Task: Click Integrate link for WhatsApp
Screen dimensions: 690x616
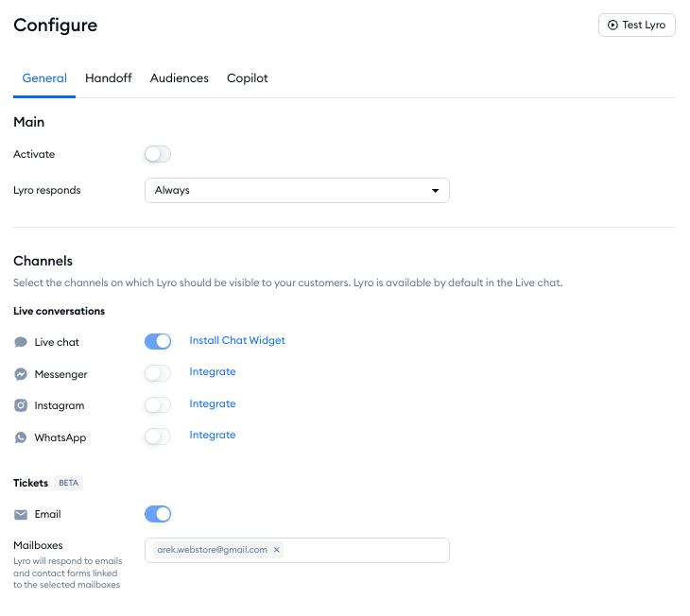Action: (x=213, y=435)
